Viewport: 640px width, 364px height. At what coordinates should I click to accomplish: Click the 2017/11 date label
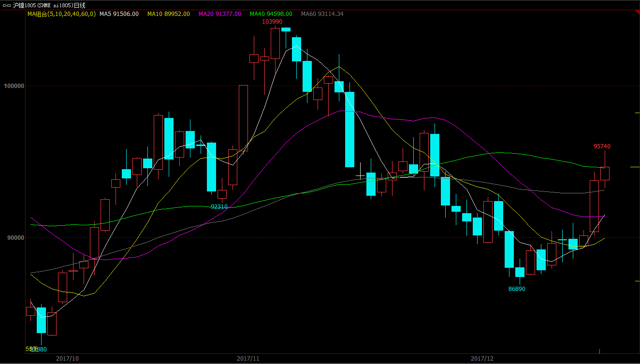click(248, 359)
